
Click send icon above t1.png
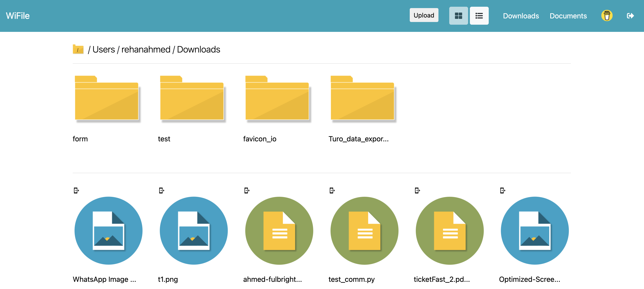pyautogui.click(x=162, y=190)
